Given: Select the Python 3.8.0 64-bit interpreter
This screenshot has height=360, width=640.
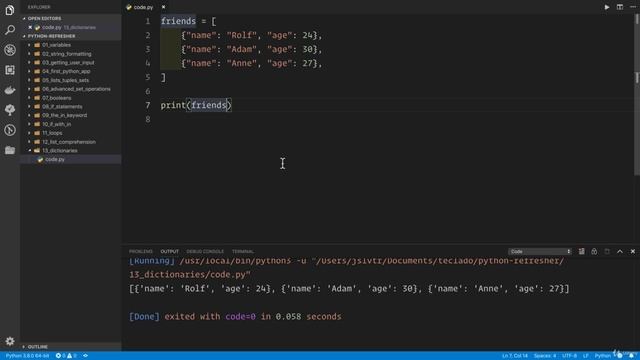Looking at the screenshot, I should click(27, 356).
